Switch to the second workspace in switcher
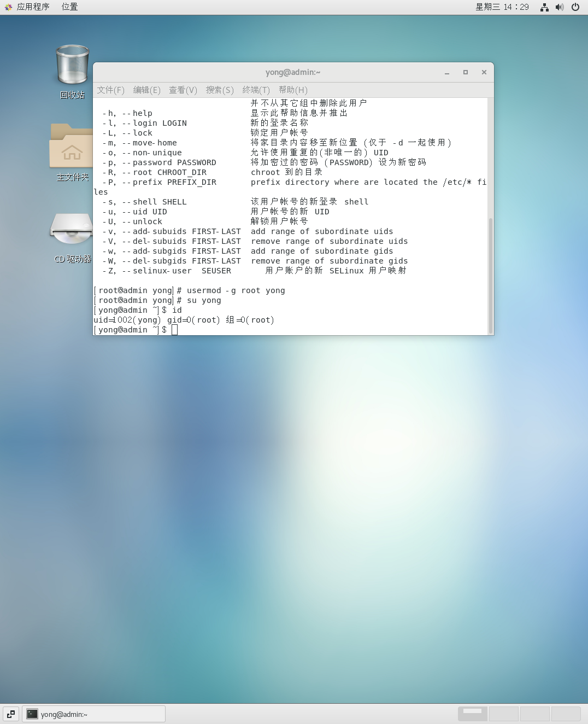Viewport: 588px width, 724px height. [503, 714]
